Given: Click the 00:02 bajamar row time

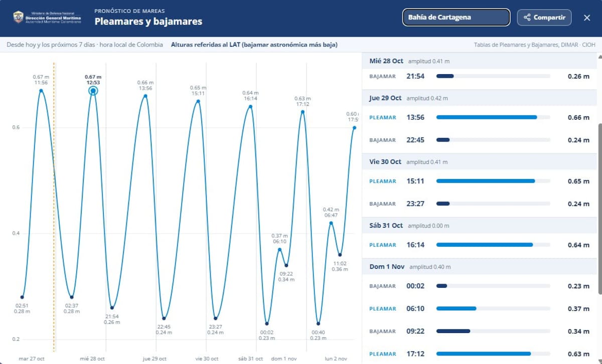Looking at the screenshot, I should (x=415, y=286).
